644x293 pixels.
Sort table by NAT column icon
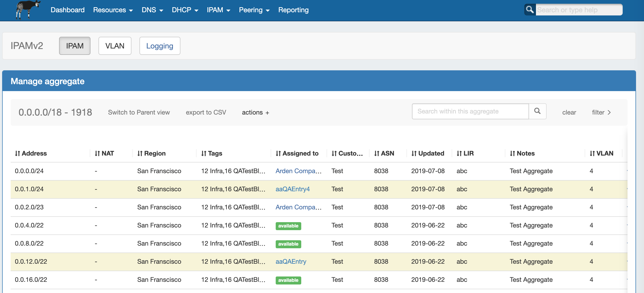point(97,153)
